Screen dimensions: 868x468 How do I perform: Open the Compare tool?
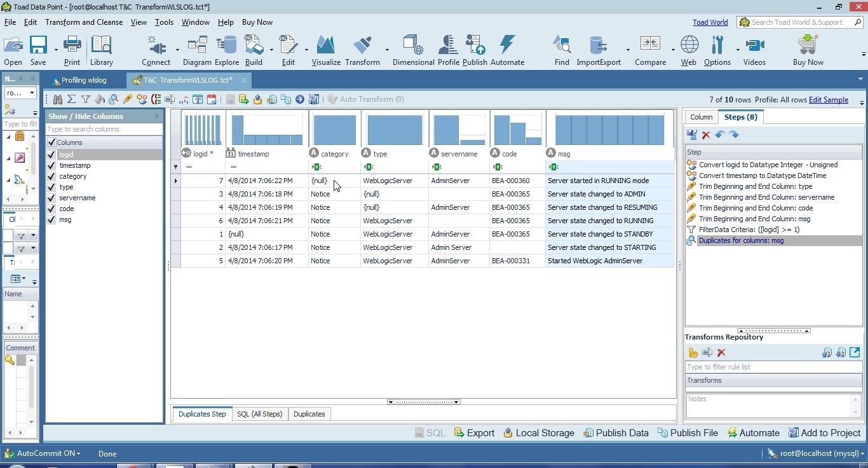click(650, 50)
